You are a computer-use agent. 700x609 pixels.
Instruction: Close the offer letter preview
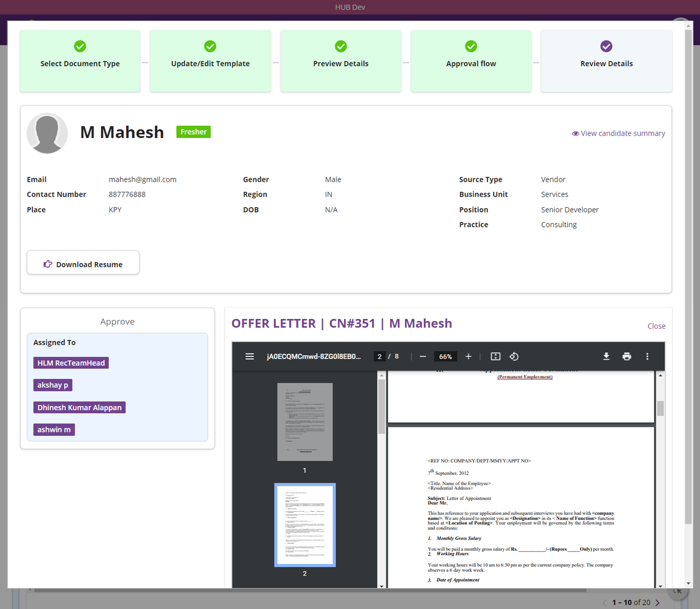(656, 326)
